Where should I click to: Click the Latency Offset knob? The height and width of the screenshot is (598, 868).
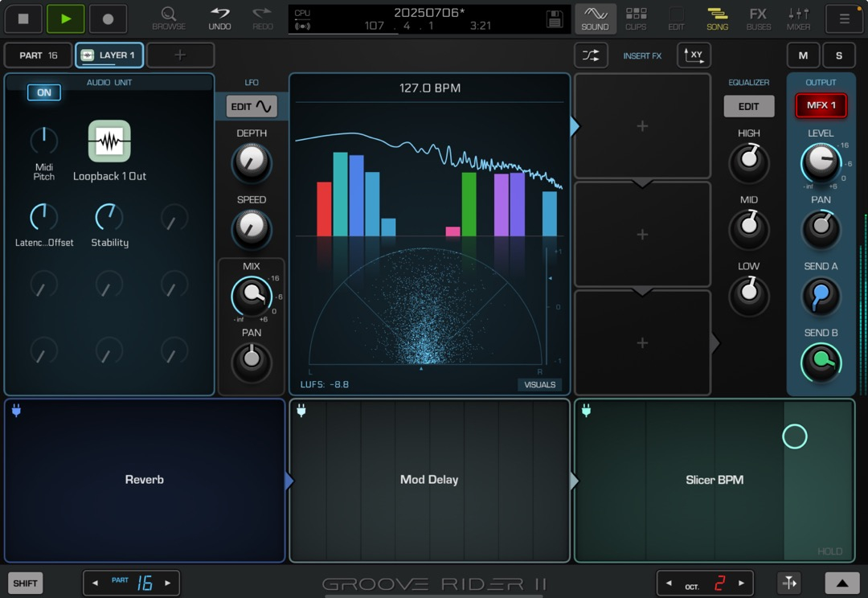[43, 216]
